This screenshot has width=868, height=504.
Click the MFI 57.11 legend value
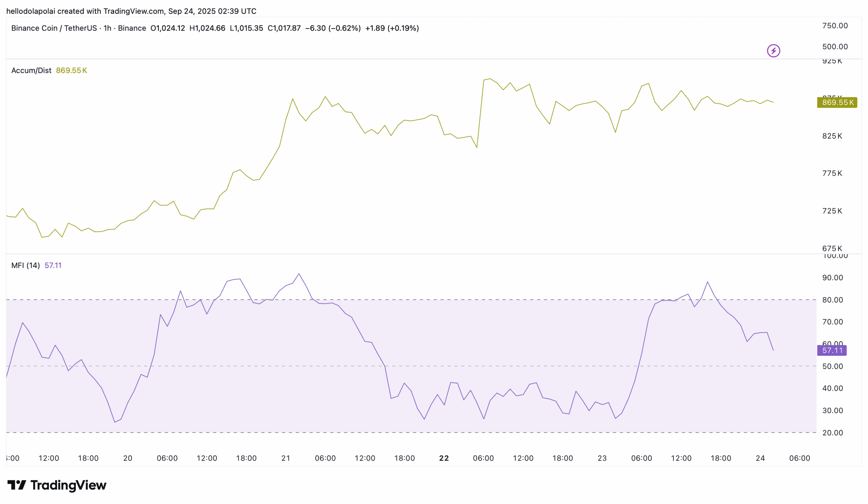pyautogui.click(x=53, y=266)
